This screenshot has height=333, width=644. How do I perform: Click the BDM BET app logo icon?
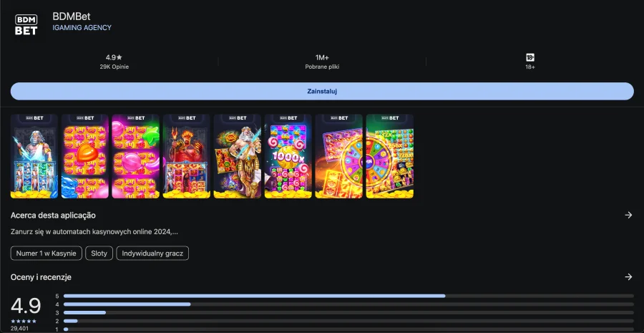pos(26,24)
